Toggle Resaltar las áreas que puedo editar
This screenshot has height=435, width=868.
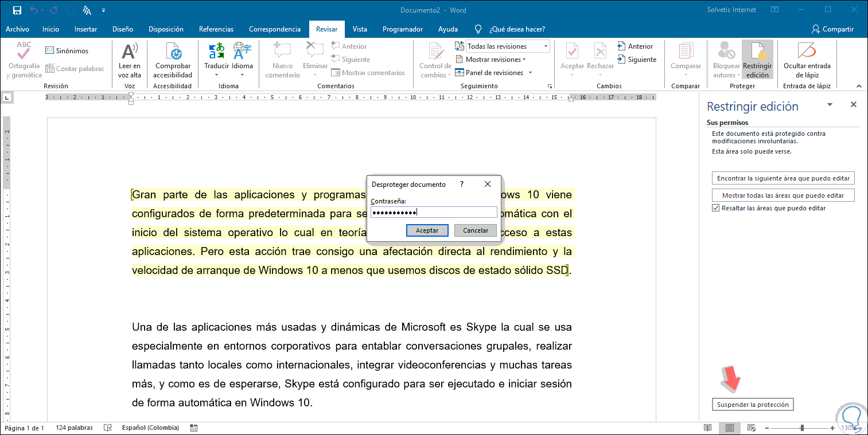click(715, 208)
